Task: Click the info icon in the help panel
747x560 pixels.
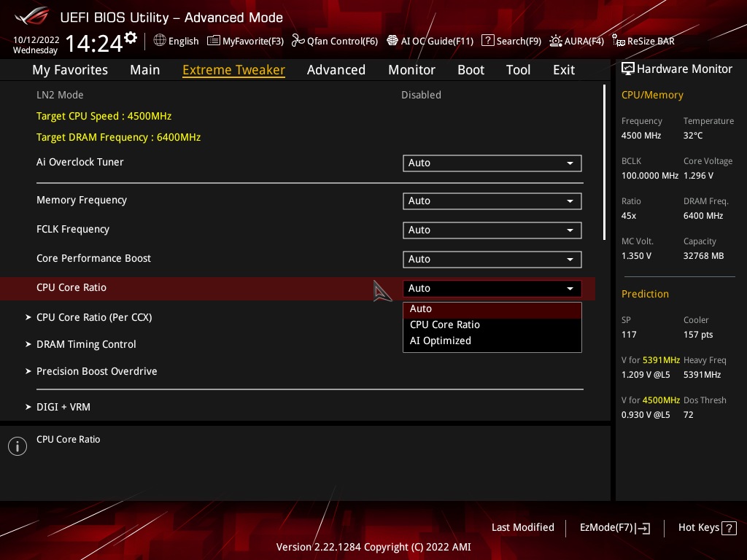Action: [x=18, y=446]
